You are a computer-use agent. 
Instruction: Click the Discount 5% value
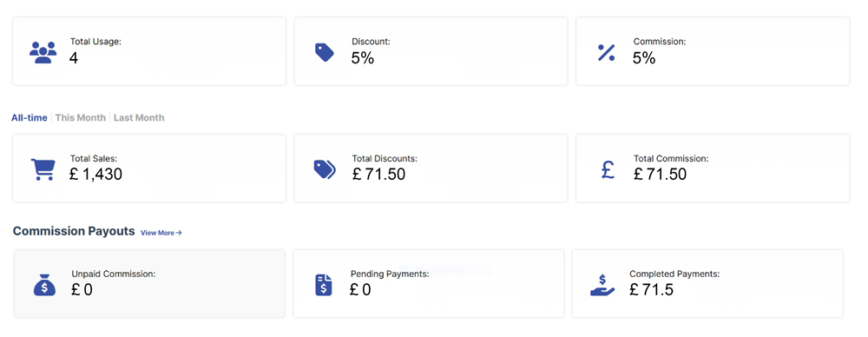tap(363, 57)
